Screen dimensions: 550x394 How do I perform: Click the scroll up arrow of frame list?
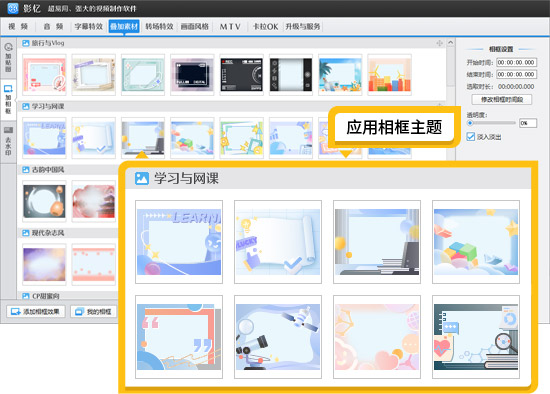451,42
